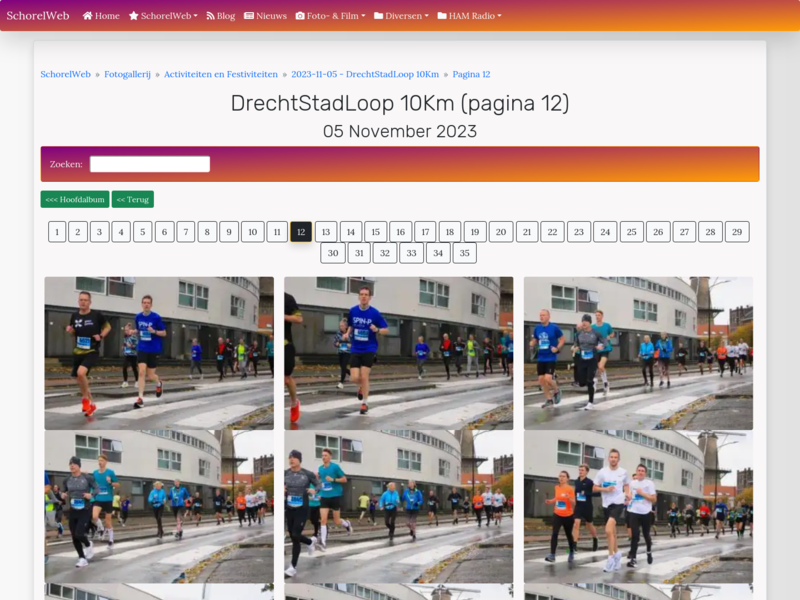Go to gallery page 35
Image resolution: width=800 pixels, height=600 pixels.
pos(464,253)
